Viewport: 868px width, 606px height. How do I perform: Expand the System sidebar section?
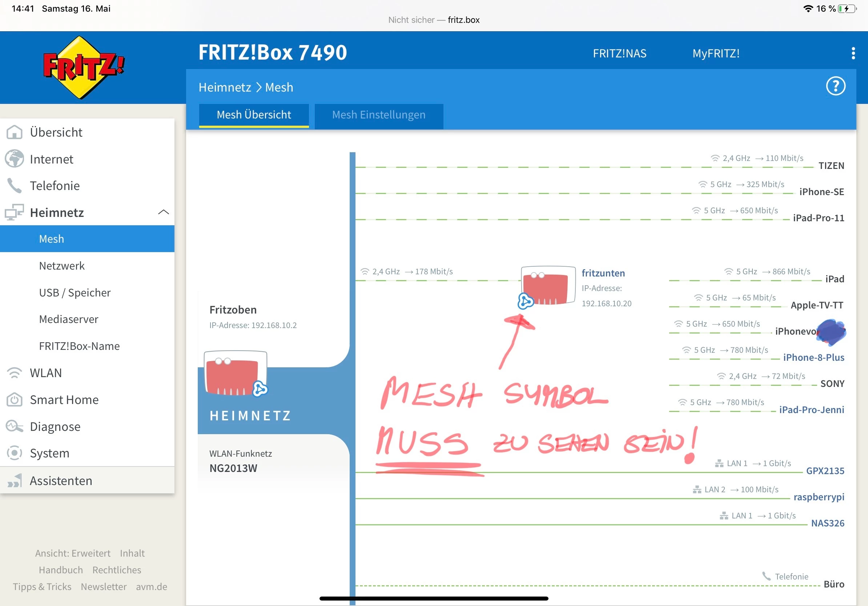[x=49, y=453]
